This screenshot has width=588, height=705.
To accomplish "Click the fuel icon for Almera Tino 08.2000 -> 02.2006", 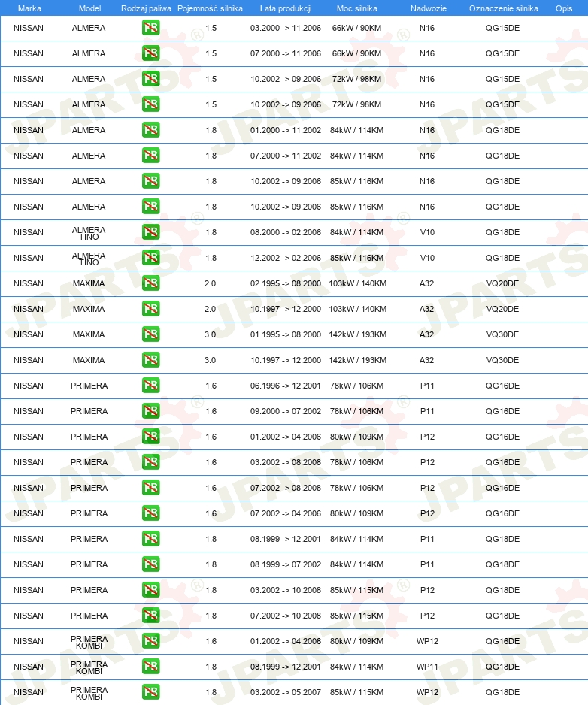I will (x=150, y=232).
